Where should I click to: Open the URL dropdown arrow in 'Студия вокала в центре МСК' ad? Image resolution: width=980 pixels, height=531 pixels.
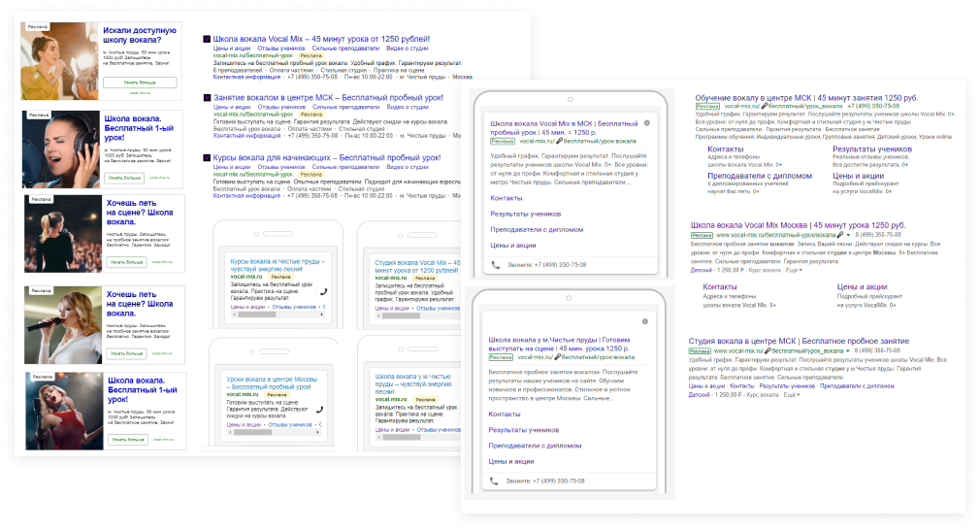tap(848, 350)
